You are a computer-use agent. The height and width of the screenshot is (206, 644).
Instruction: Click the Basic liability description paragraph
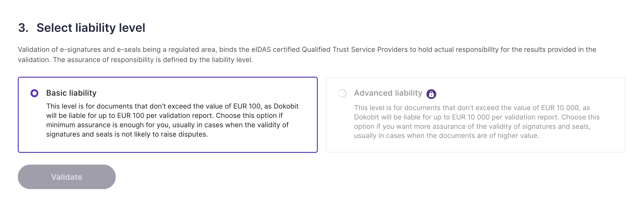coord(172,120)
